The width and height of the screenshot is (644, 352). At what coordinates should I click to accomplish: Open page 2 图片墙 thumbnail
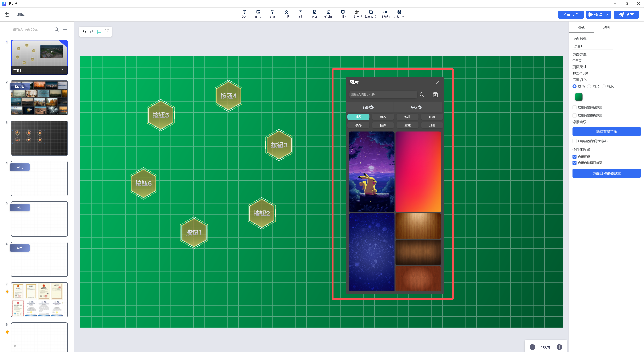[x=39, y=98]
